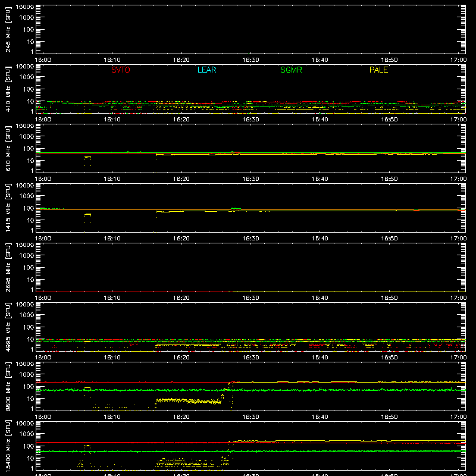Click the 16:10 tick under the 245 MHz plot
The height and width of the screenshot is (476, 476).
[x=112, y=60]
